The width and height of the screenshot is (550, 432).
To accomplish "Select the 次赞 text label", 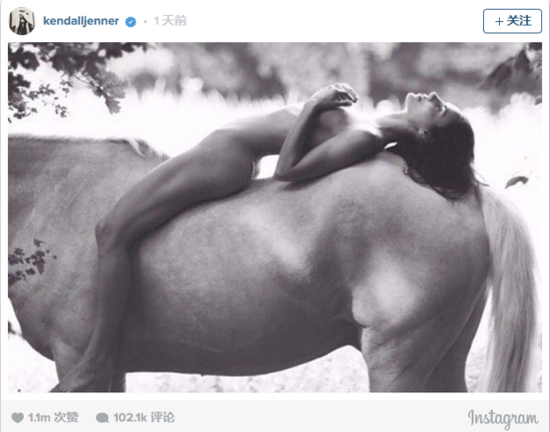I will click(x=66, y=418).
